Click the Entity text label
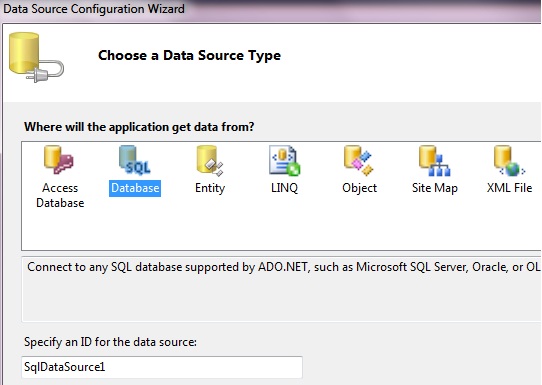The height and width of the screenshot is (385, 542). pyautogui.click(x=210, y=188)
